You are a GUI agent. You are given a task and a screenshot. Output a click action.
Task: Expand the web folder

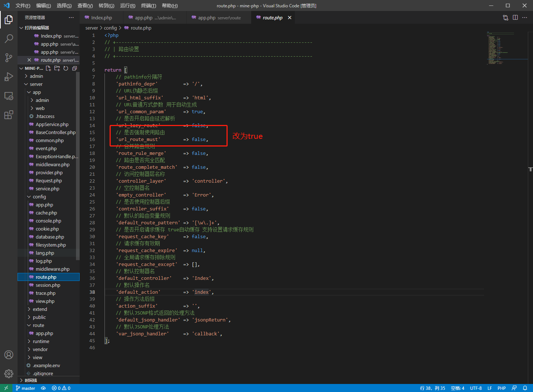coord(49,108)
